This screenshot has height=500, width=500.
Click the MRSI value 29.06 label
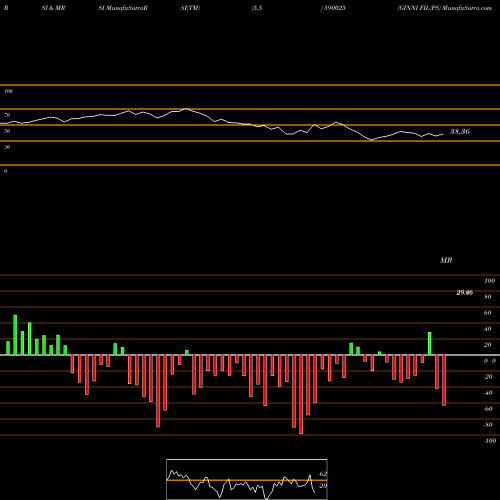click(464, 293)
